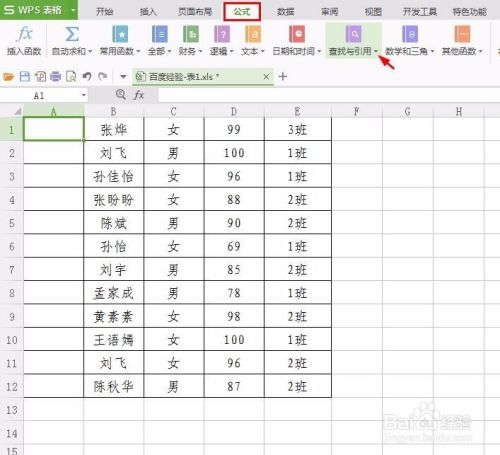Screen dimensions: 500x455
Task: Select row 5 header
Action: point(12,223)
